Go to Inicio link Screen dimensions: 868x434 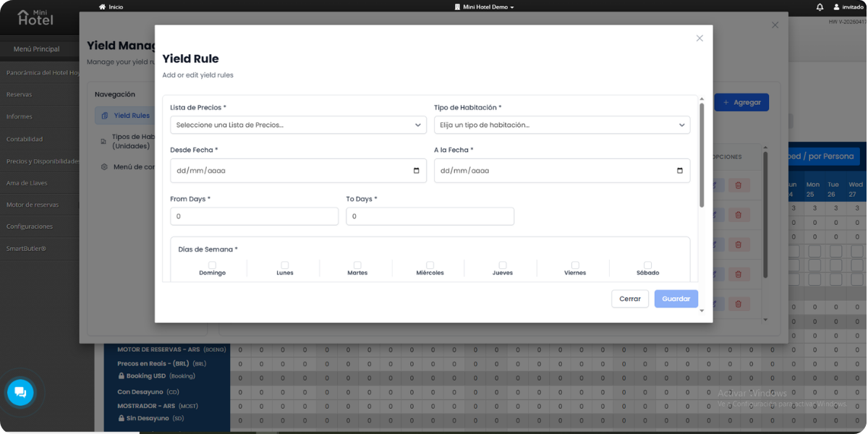point(111,7)
